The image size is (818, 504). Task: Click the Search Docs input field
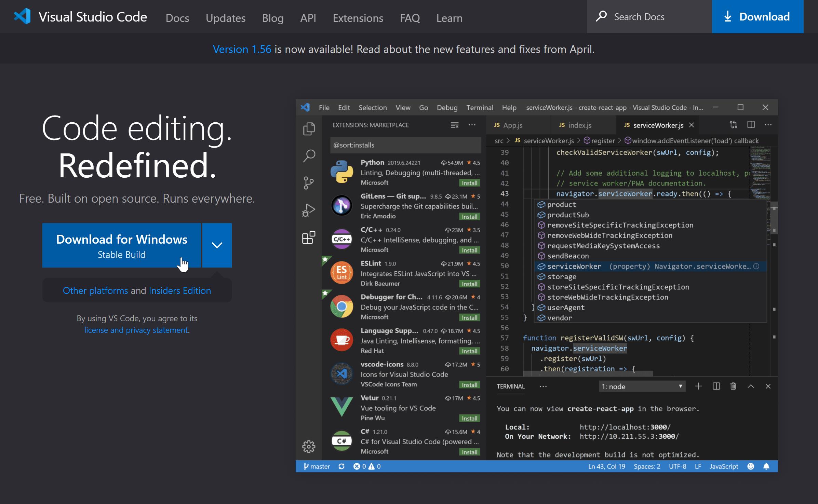coord(649,16)
